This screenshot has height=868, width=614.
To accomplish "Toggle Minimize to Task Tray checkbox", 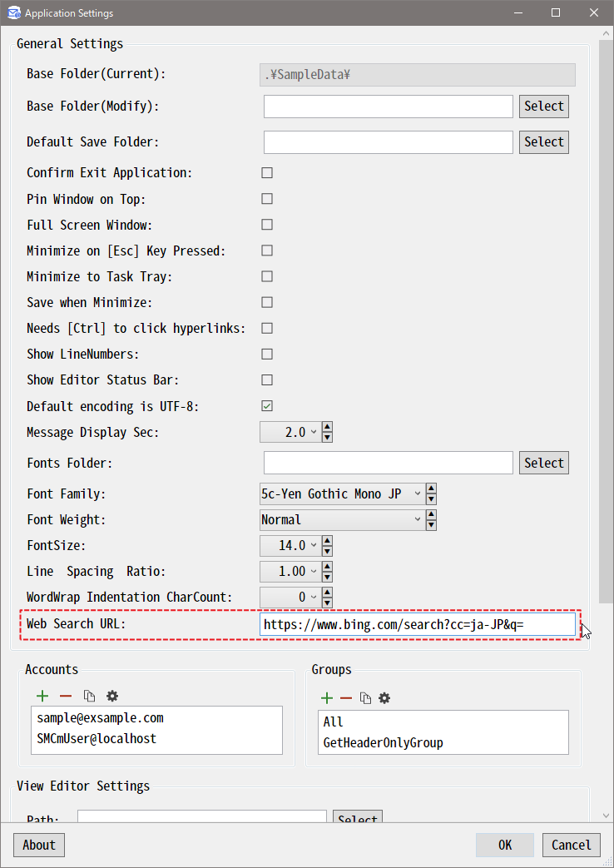I will (267, 276).
